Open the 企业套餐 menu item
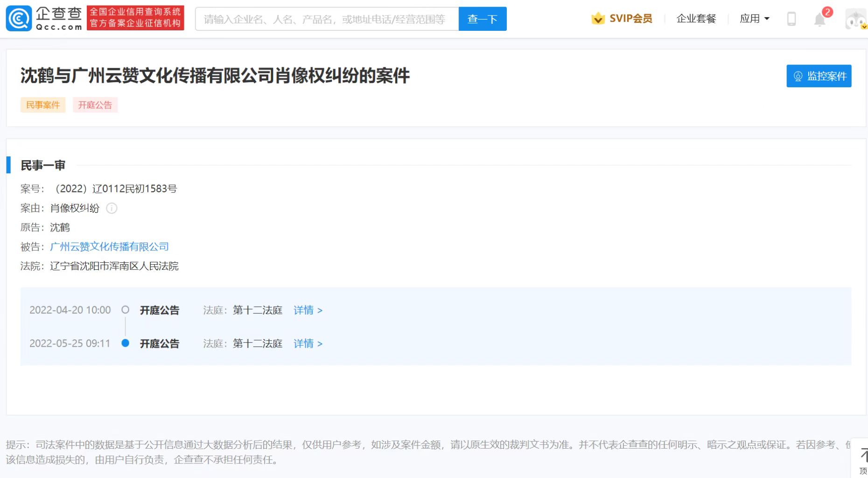868x478 pixels. point(696,19)
